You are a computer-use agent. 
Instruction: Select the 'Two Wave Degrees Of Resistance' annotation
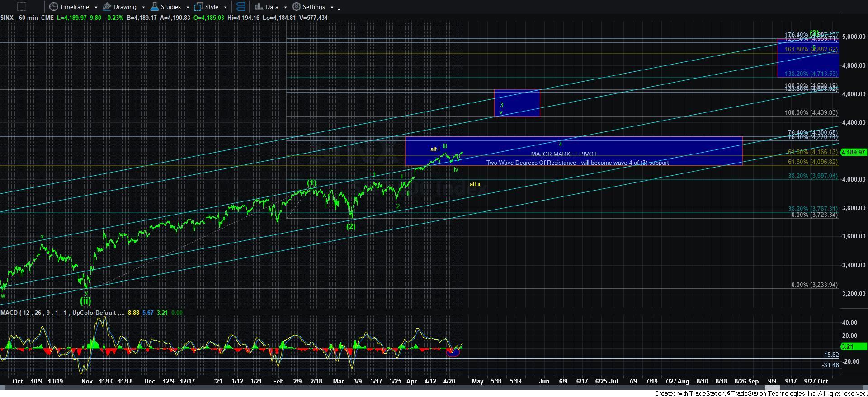click(577, 163)
